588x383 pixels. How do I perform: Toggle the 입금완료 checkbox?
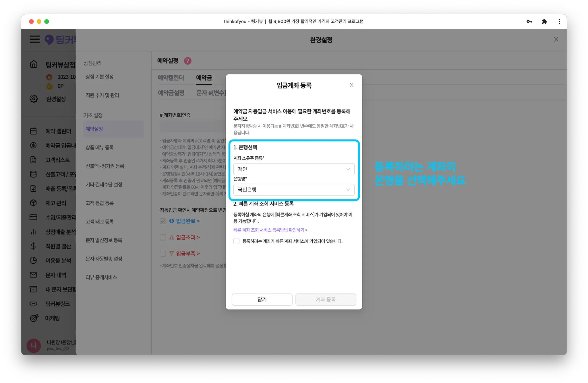coord(163,221)
